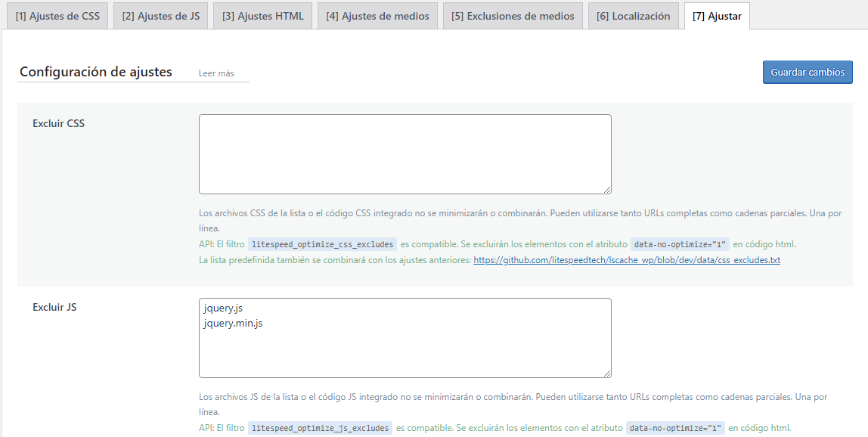Open the [6] Localización tab
Viewport: 868px width, 437px height.
click(x=633, y=14)
